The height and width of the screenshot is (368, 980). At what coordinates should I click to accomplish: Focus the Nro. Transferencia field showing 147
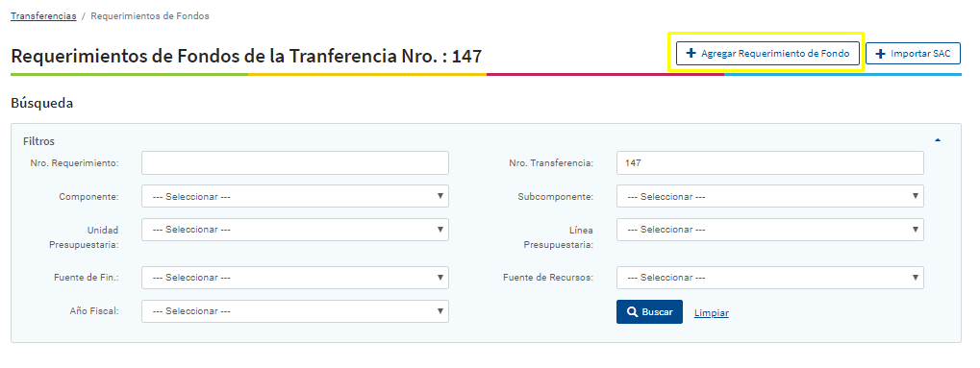point(770,162)
